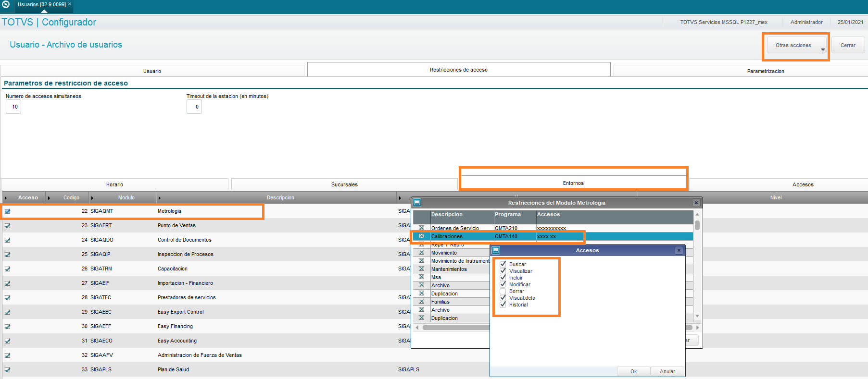
Task: Toggle the access checkbox for SIGATEC row
Action: pos(7,298)
